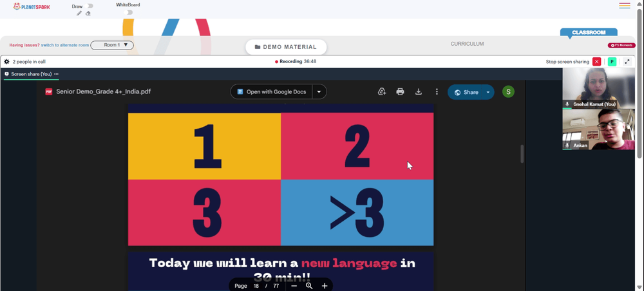Image resolution: width=644 pixels, height=291 pixels.
Task: Select the CLASSROOM tab
Action: (x=589, y=32)
